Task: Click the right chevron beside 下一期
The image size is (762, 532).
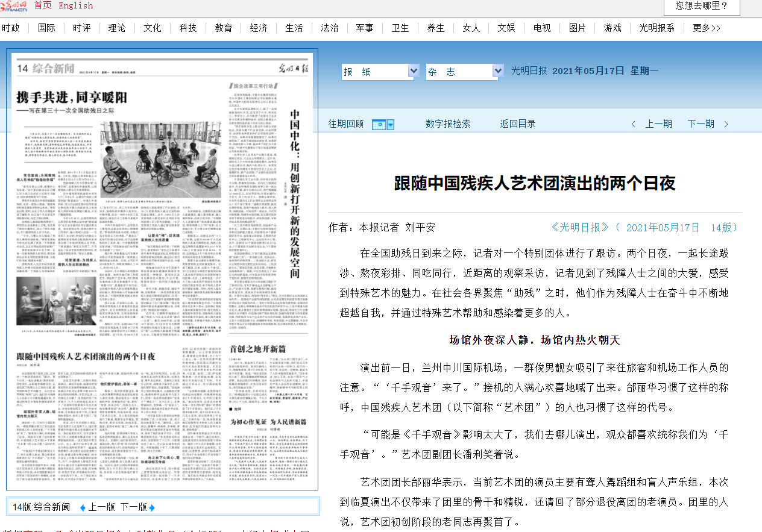Action: [726, 124]
